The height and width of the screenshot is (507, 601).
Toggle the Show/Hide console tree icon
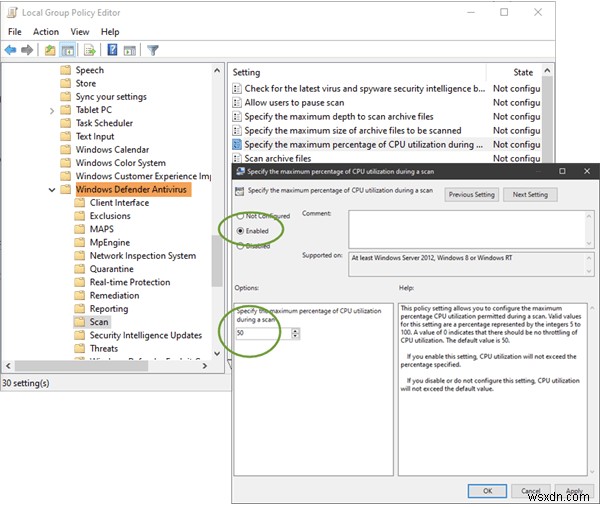tap(67, 50)
